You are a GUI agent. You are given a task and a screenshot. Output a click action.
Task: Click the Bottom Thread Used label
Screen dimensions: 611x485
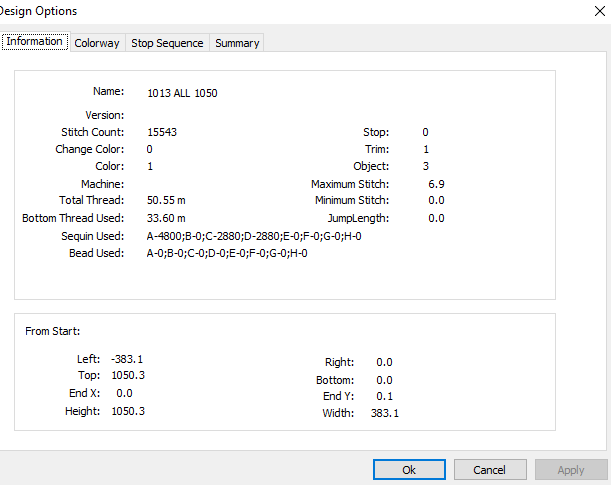coord(73,218)
